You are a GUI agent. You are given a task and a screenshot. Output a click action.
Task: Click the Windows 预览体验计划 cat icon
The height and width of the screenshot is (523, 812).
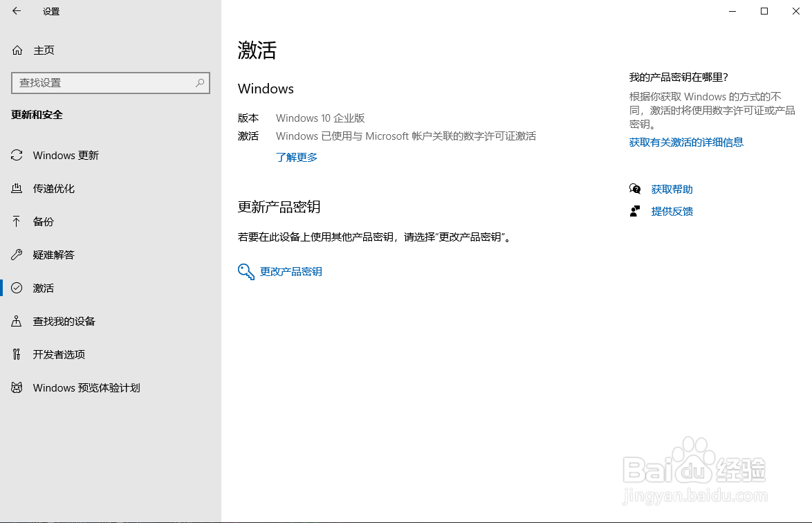[17, 387]
